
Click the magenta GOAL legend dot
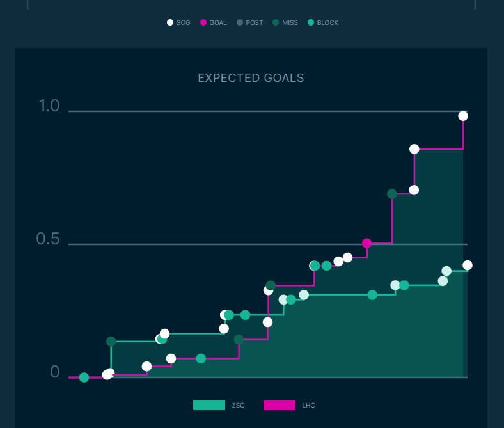[203, 22]
